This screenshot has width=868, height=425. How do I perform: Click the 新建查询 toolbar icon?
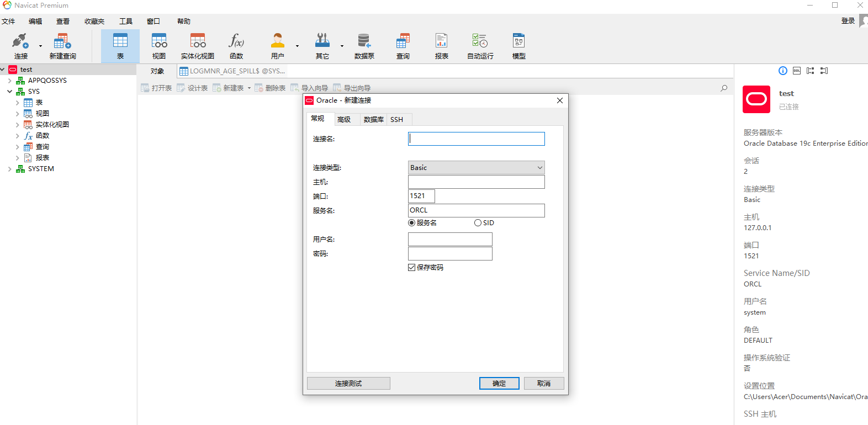pos(62,46)
